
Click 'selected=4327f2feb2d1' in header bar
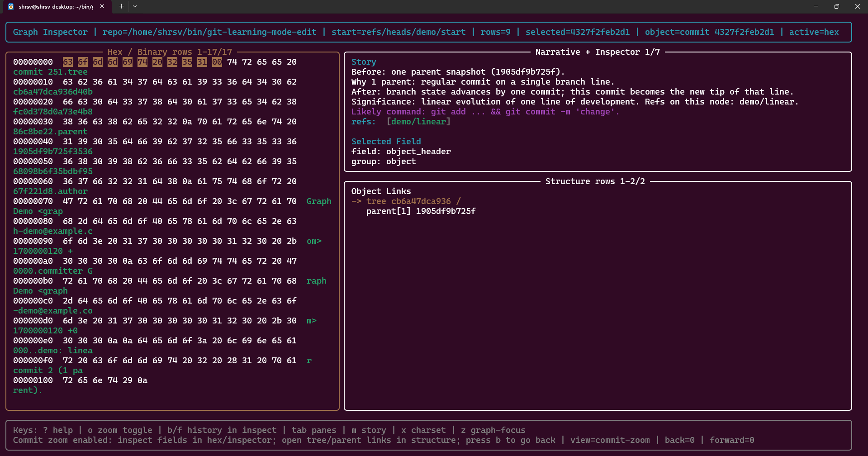[x=578, y=32]
